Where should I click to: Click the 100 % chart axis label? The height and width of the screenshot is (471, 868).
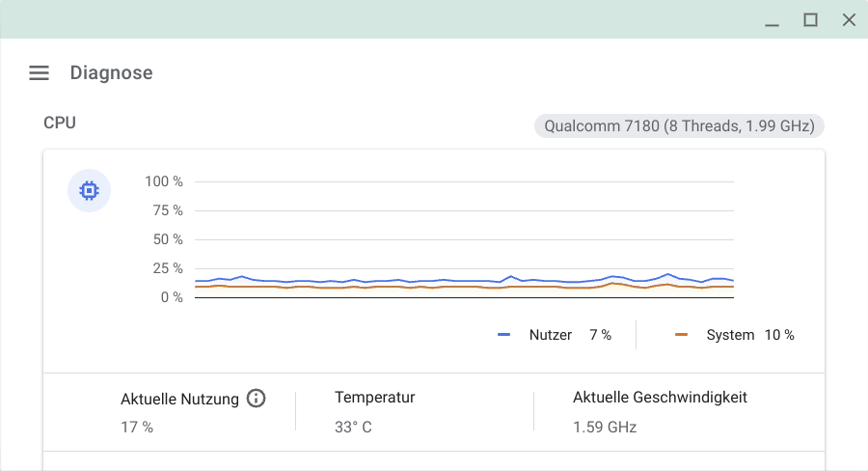[164, 181]
